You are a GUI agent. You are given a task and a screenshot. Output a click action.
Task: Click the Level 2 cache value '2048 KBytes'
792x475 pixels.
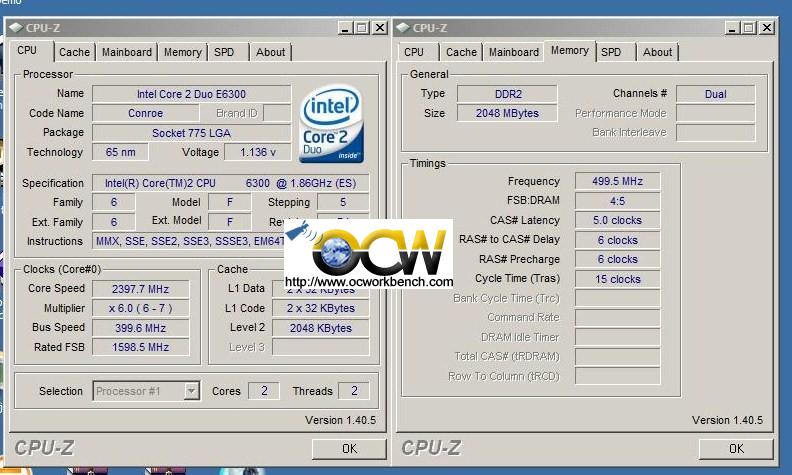tap(321, 328)
